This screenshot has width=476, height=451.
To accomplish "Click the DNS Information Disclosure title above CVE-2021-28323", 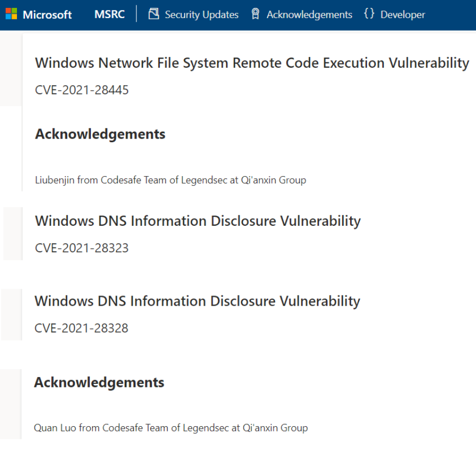I will [x=198, y=221].
